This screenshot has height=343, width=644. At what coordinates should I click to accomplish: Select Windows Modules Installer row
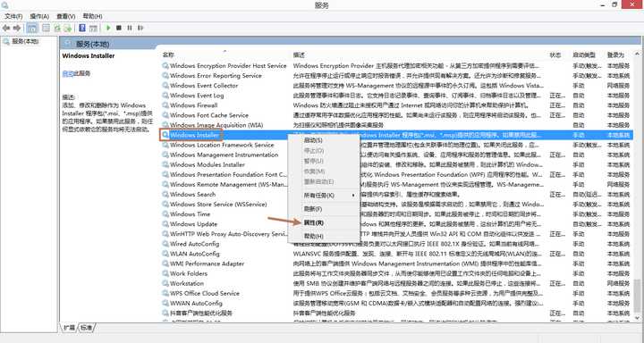coord(397,164)
